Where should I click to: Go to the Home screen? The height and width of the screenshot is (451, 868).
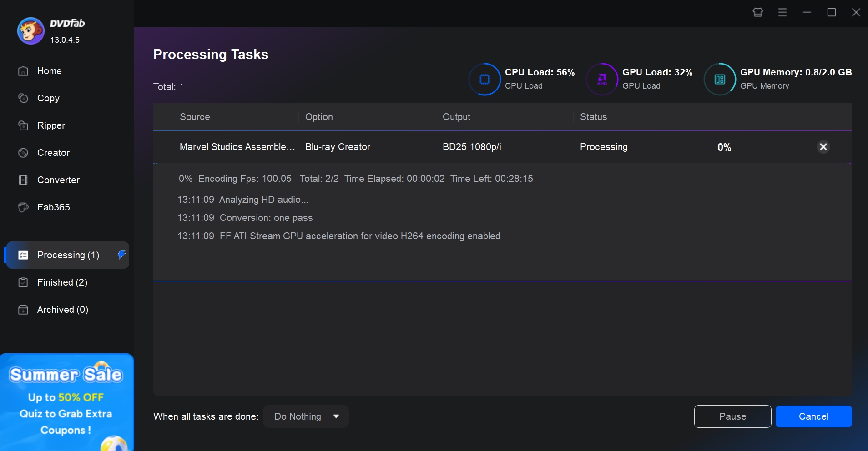point(49,71)
